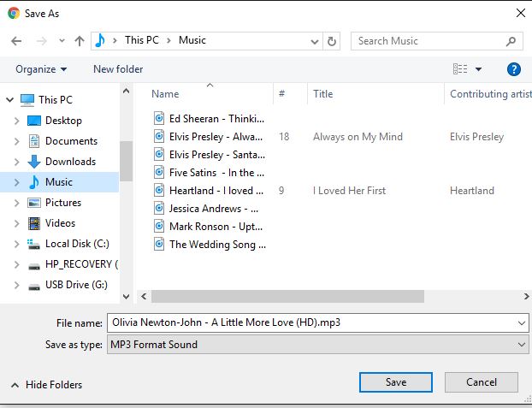Select the HP_RECOVERY drive icon
This screenshot has height=408, width=532.
[34, 267]
